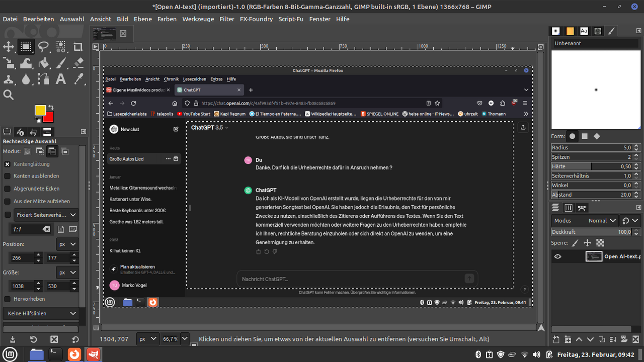Open Firefox from the taskbar
The width and height of the screenshot is (644, 362).
74,354
